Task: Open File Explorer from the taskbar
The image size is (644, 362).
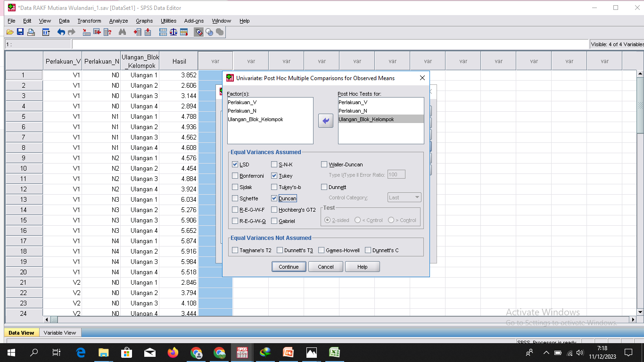Action: pyautogui.click(x=104, y=353)
